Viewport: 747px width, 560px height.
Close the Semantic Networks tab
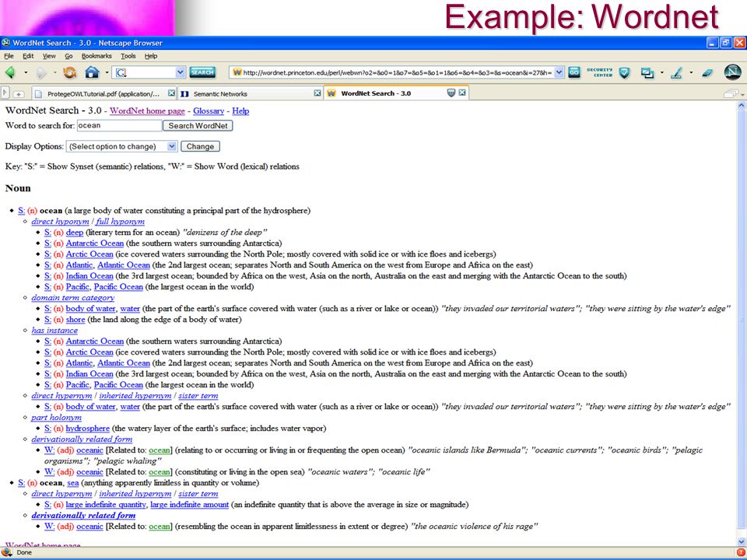317,93
